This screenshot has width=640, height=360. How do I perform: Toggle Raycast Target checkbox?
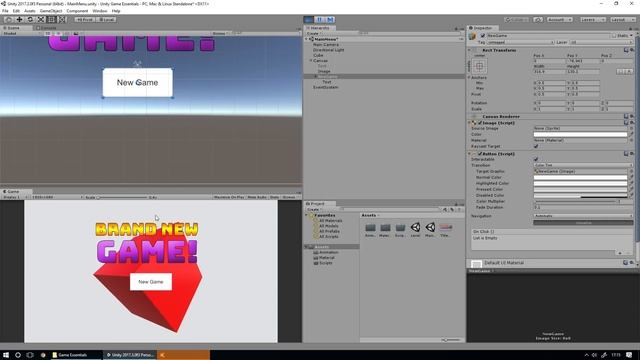(536, 146)
